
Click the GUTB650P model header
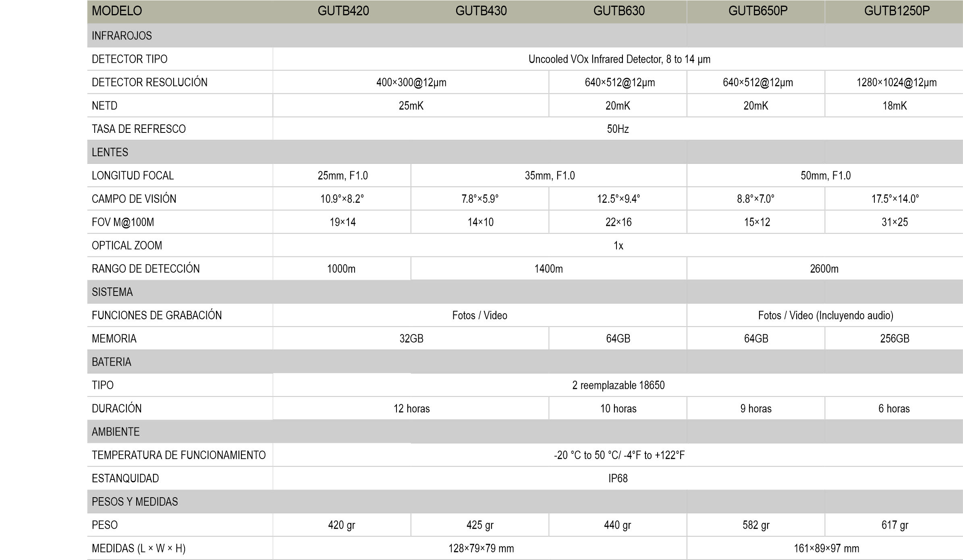click(758, 11)
